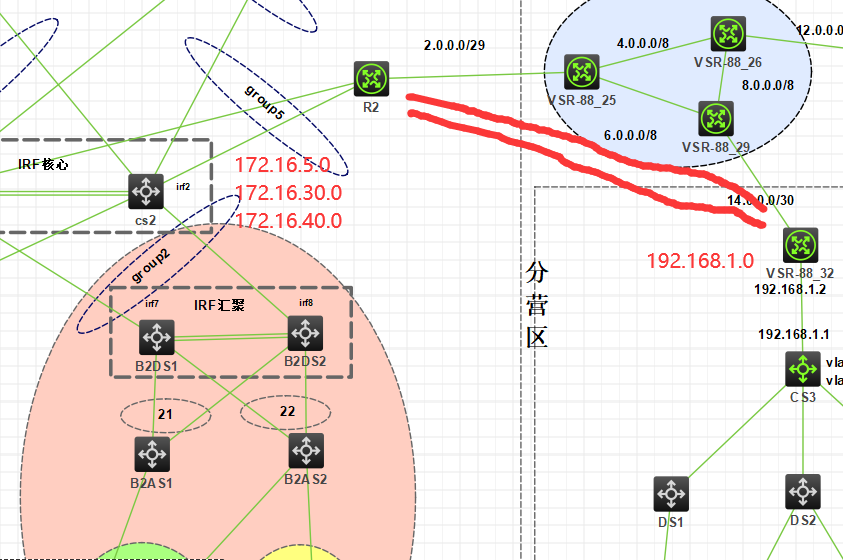Select the 192.168.1.2 address label
This screenshot has height=560, width=843.
point(790,289)
